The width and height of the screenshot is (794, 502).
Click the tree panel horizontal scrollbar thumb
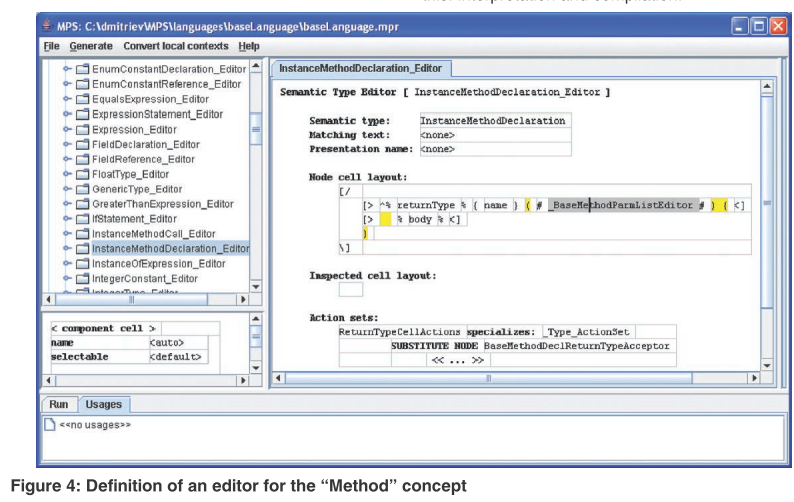click(x=131, y=299)
